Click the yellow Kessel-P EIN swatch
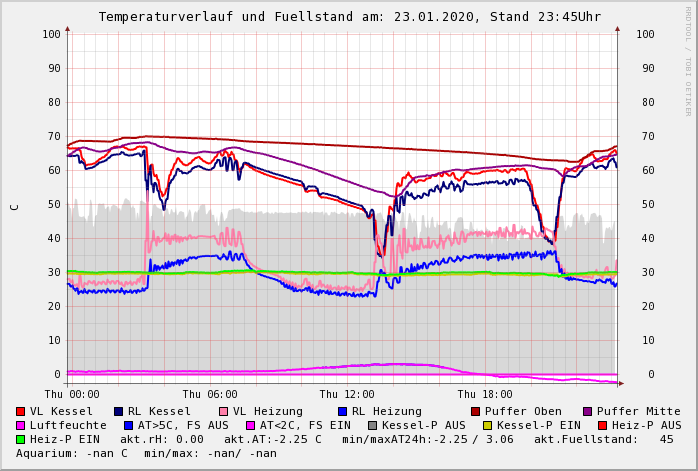698x471 pixels. pyautogui.click(x=487, y=426)
